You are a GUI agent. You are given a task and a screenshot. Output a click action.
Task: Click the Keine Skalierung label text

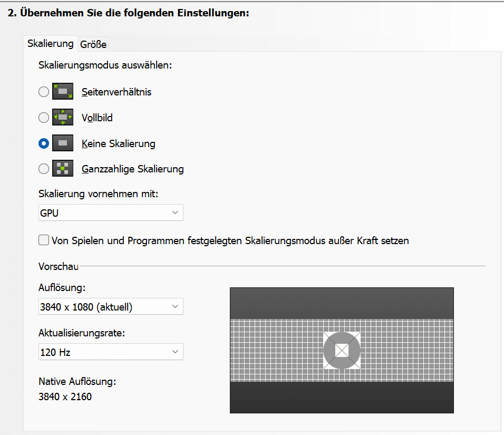click(x=118, y=143)
